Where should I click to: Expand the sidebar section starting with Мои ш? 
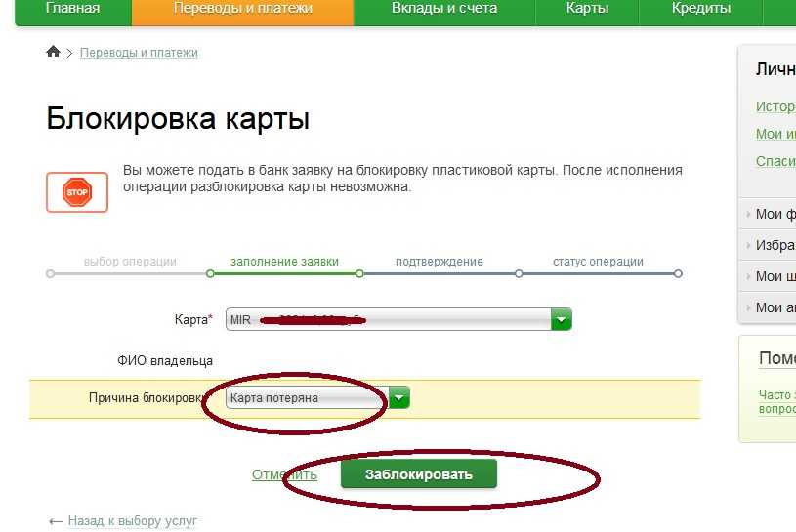769,276
